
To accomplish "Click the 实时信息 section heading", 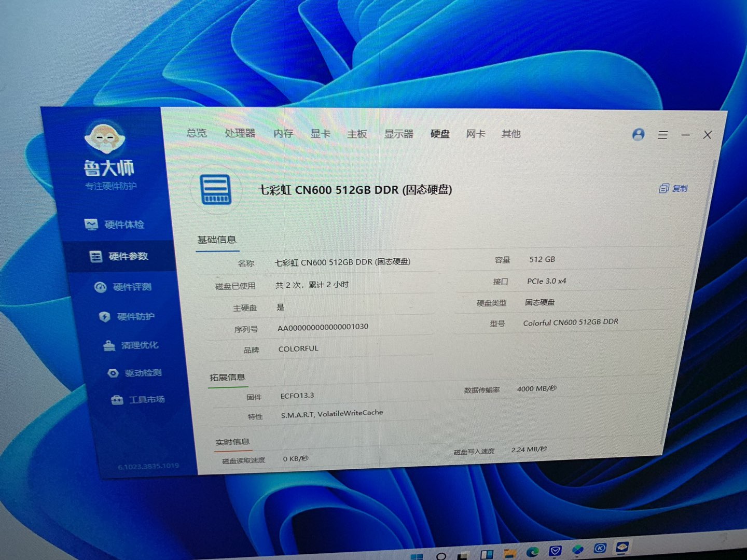I will (232, 442).
